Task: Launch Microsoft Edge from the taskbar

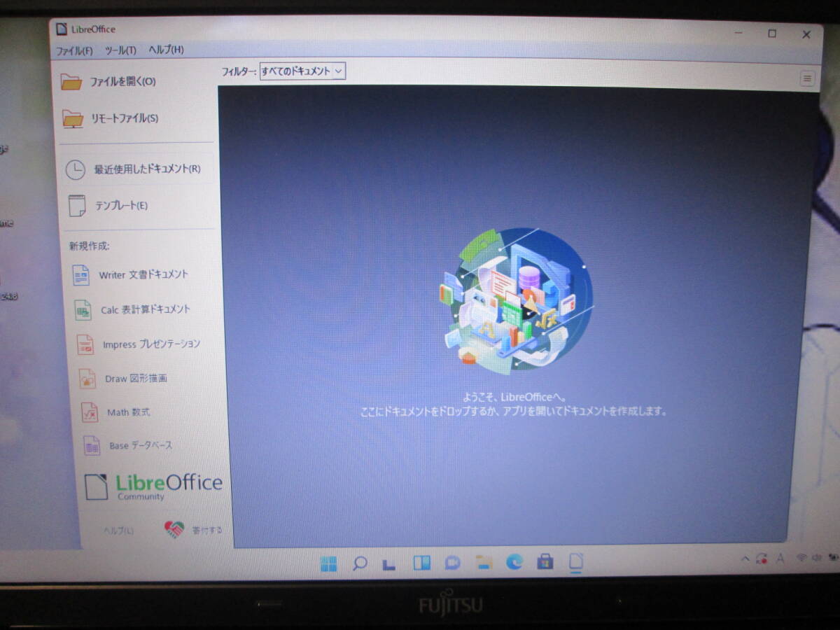Action: pos(514,562)
